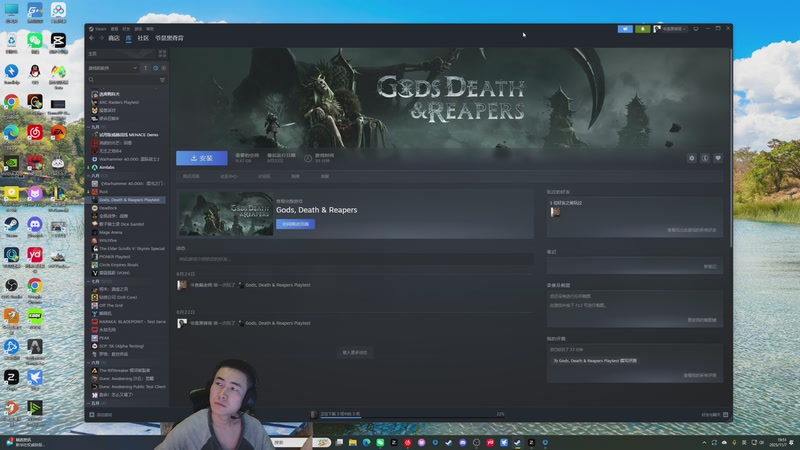The height and width of the screenshot is (450, 800).
Task: Go forward with the Steam forward arrow
Action: tap(101, 38)
